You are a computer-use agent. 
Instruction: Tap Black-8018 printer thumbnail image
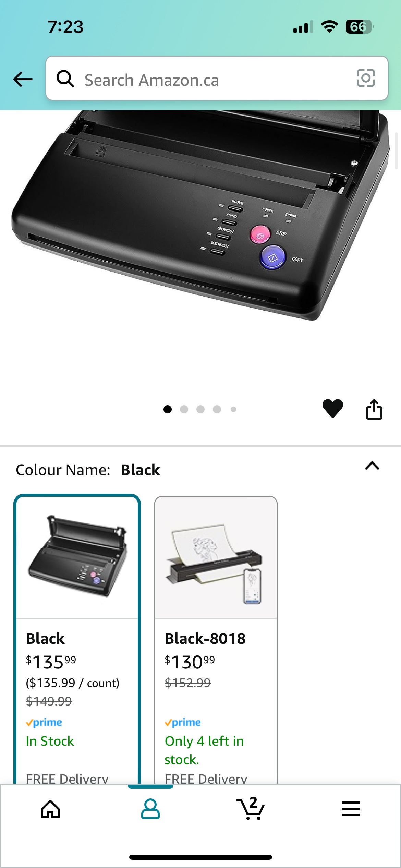click(x=216, y=557)
